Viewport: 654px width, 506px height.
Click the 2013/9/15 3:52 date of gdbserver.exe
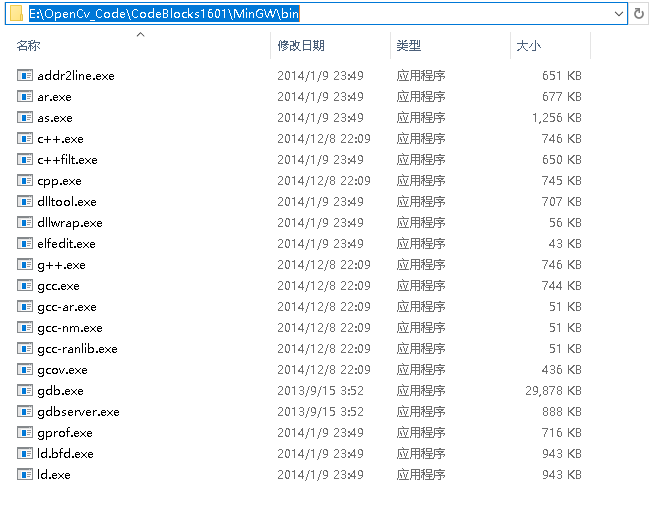click(x=320, y=412)
